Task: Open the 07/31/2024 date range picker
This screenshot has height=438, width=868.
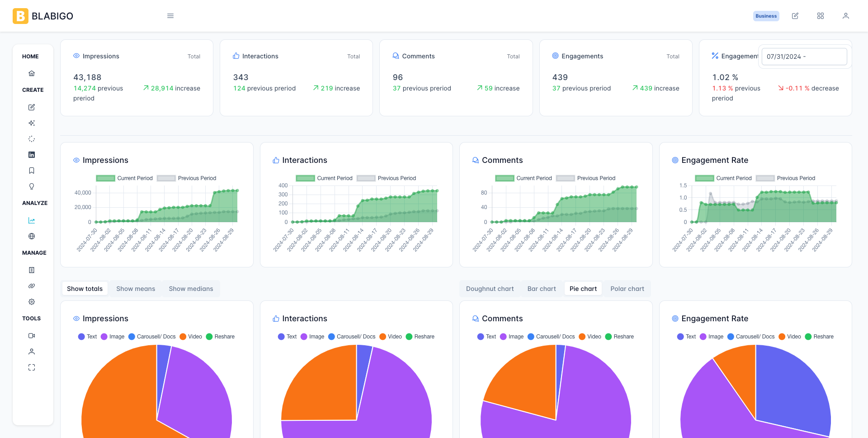Action: [x=804, y=57]
